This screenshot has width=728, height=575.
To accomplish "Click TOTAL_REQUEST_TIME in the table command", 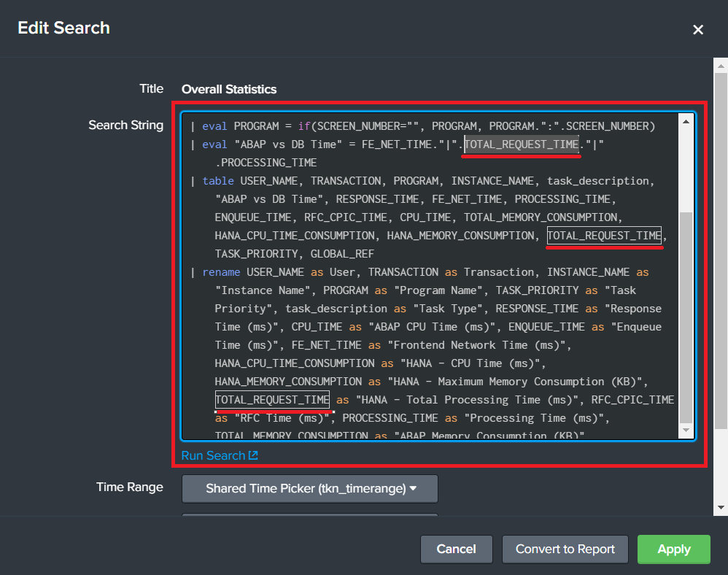I will pyautogui.click(x=604, y=236).
